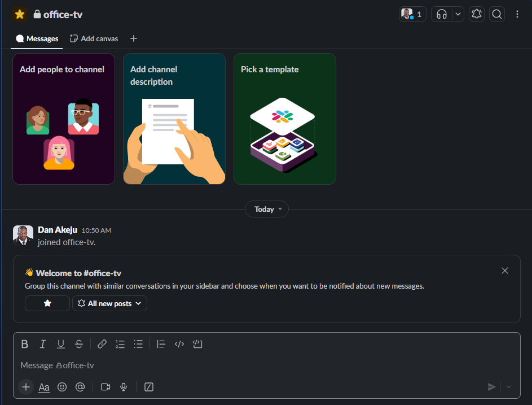Switch to the Messages tab
Image resolution: width=532 pixels, height=405 pixels.
(37, 39)
